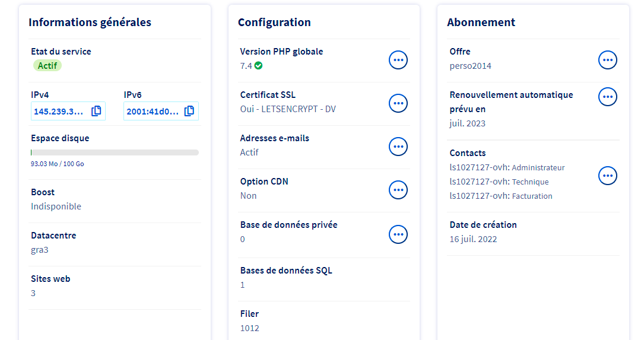644x340 pixels.
Task: Click the Bases de données SQL count
Action: tap(243, 285)
